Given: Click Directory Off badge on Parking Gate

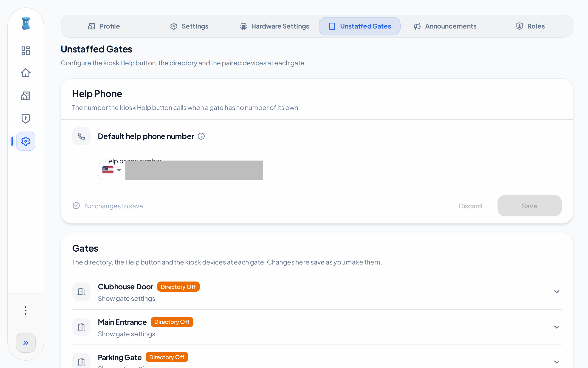Looking at the screenshot, I should pos(167,357).
